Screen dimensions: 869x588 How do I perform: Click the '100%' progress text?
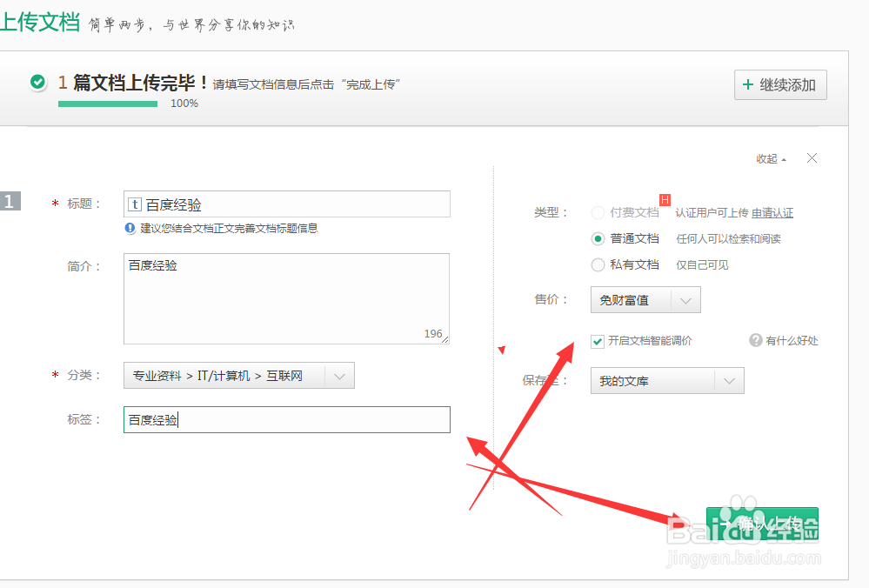[x=184, y=104]
